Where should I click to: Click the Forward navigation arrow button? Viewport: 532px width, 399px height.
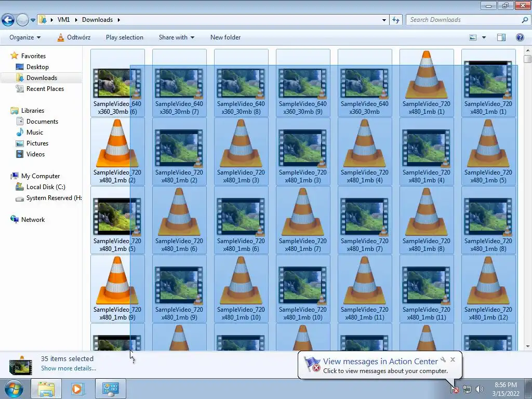click(x=22, y=20)
